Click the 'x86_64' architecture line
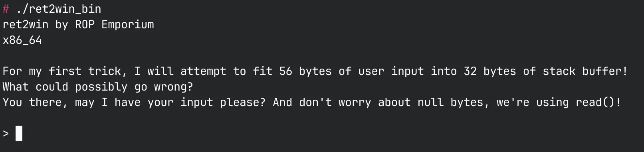Viewport: 644px width, 152px height. tap(22, 40)
